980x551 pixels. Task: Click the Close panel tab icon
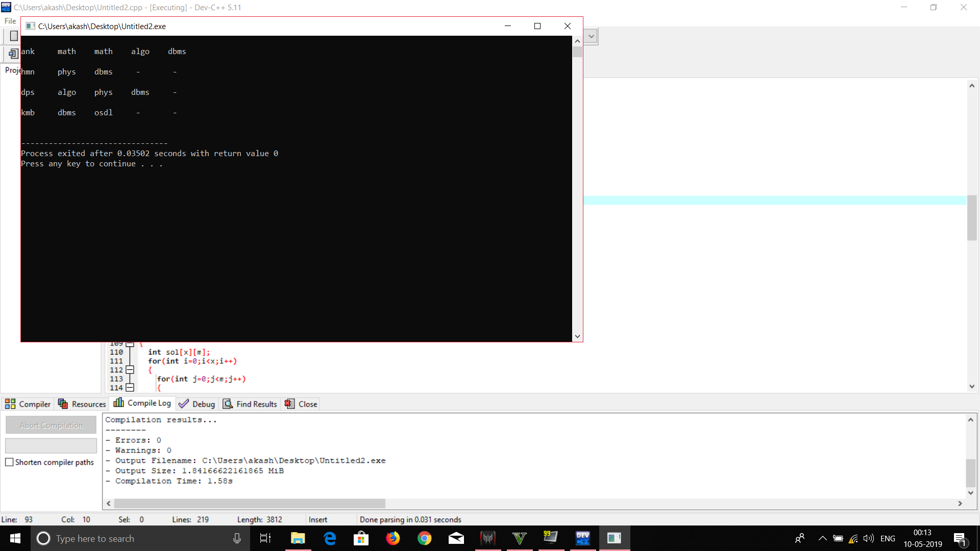[289, 404]
